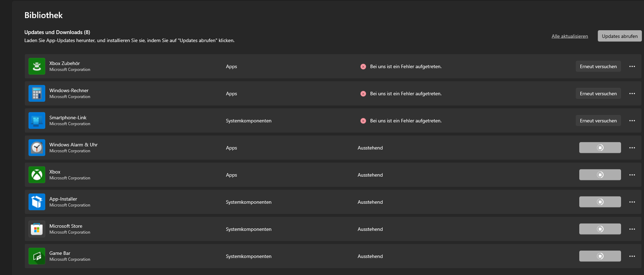The image size is (644, 275).
Task: Open more options for Microsoft Store
Action: pos(632,229)
